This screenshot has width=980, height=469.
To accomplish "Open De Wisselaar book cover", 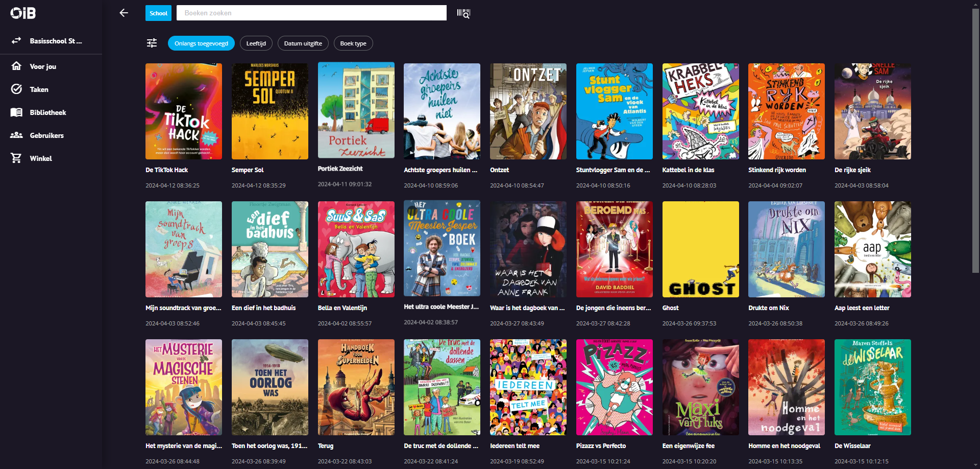I will (873, 387).
